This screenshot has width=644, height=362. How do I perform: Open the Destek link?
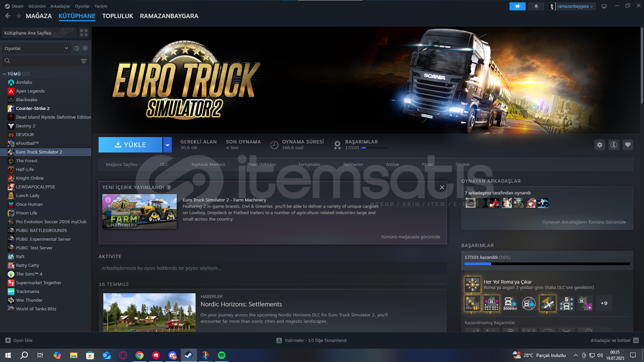(x=463, y=164)
